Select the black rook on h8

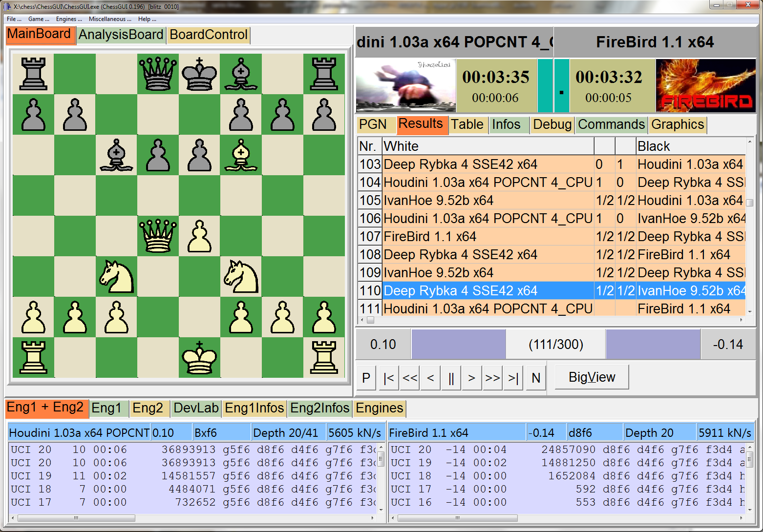click(324, 74)
